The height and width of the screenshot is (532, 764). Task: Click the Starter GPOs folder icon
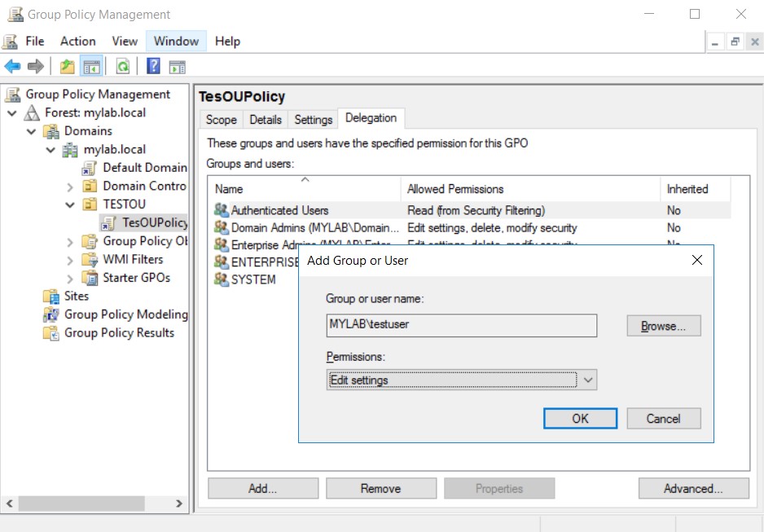(x=89, y=278)
